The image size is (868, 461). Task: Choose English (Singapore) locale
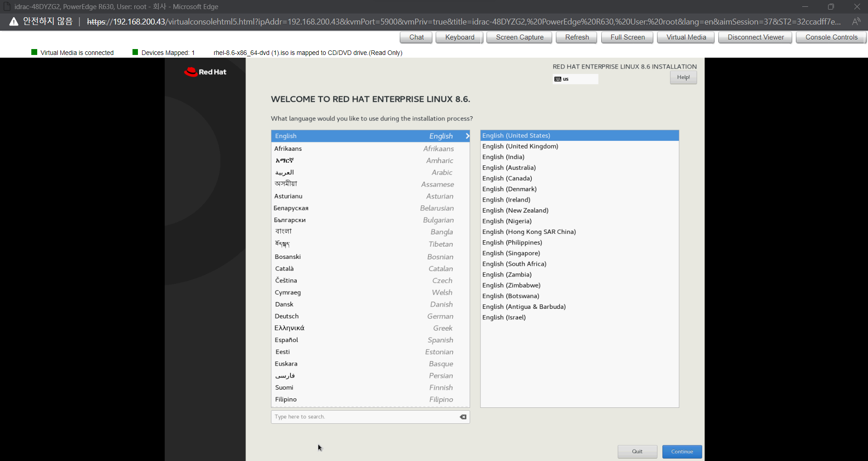[x=579, y=253]
